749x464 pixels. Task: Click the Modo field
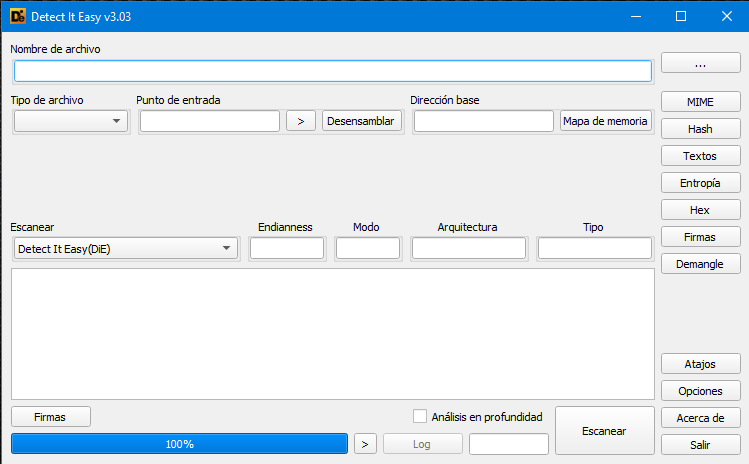point(368,248)
